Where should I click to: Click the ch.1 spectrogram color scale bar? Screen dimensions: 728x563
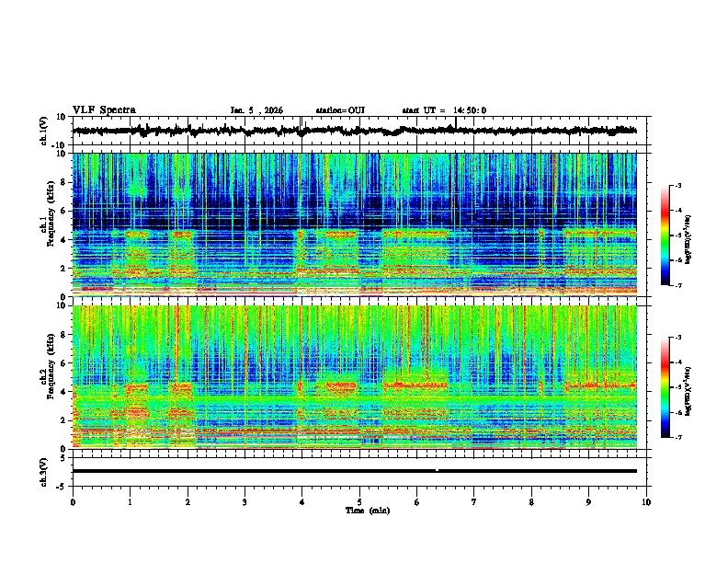point(665,236)
